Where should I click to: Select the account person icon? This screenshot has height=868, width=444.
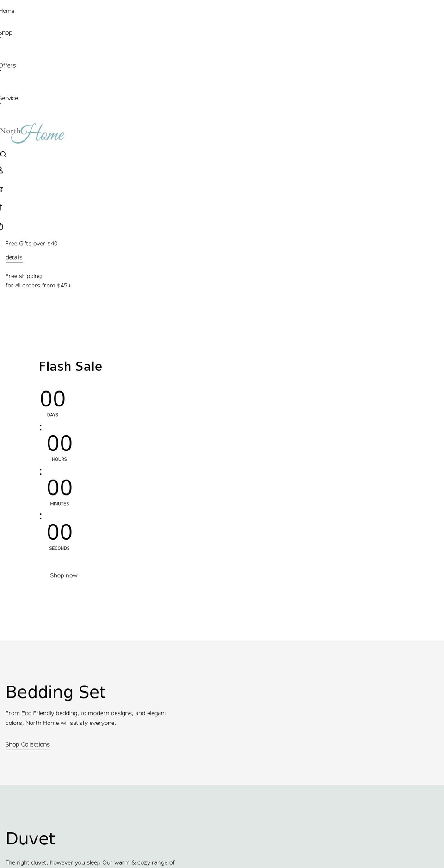1,170
